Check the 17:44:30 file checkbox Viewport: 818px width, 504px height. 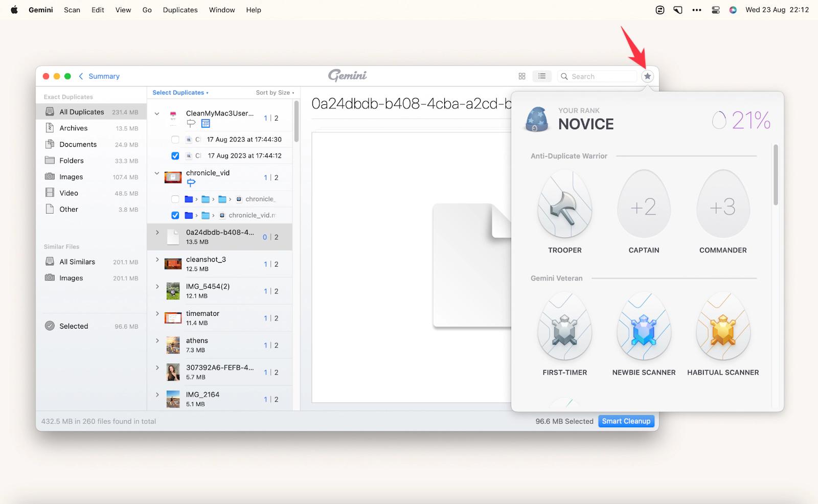[175, 140]
